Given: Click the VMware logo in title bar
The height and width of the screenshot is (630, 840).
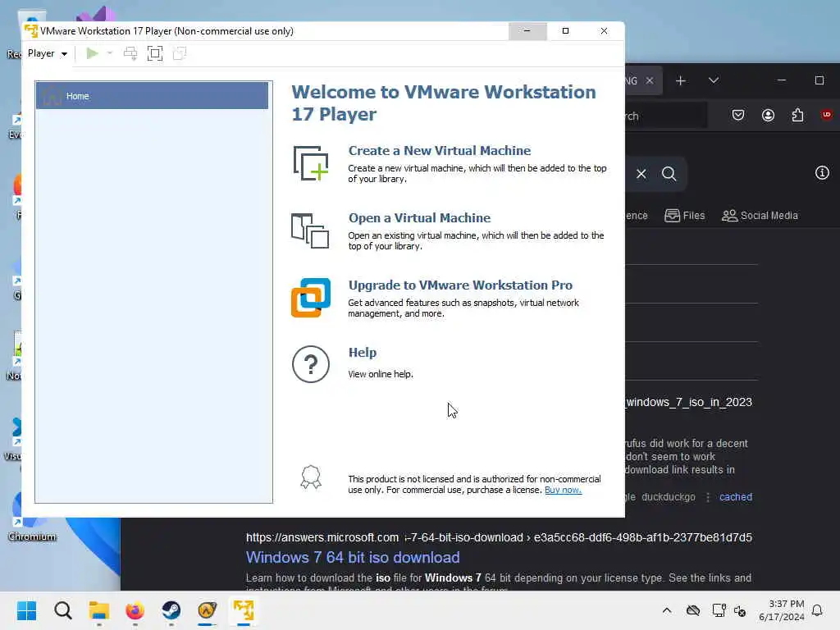Looking at the screenshot, I should [x=31, y=31].
